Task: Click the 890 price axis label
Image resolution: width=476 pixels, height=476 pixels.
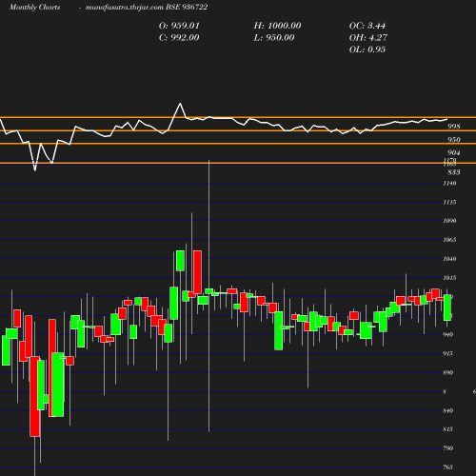Action: [x=447, y=372]
